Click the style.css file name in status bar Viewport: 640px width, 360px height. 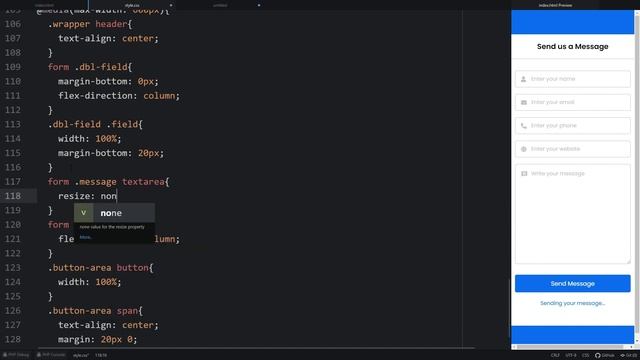pyautogui.click(x=81, y=355)
